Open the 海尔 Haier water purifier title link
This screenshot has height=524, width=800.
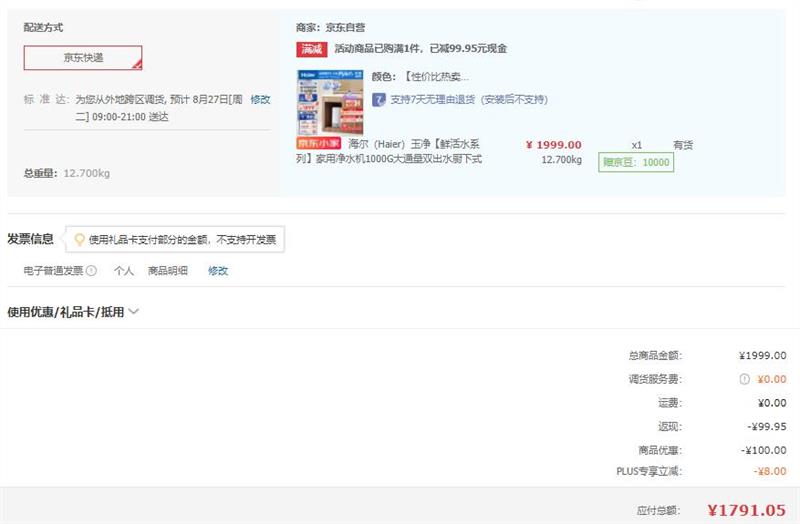(x=415, y=151)
